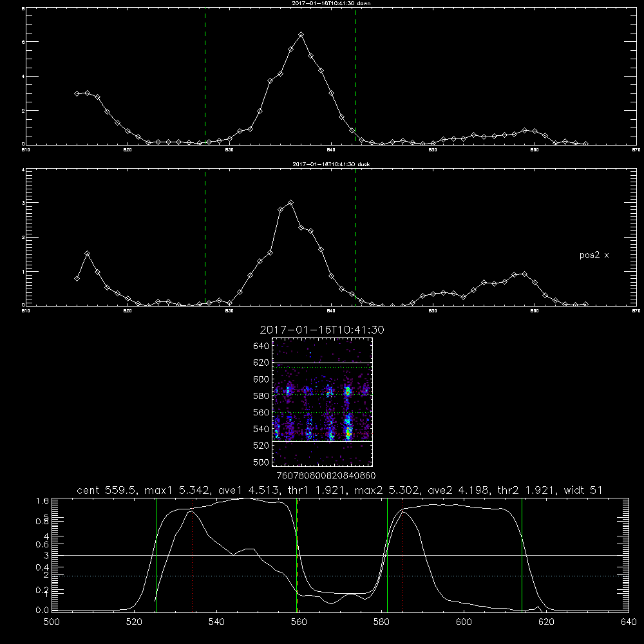The image size is (644, 644).
Task: Click the timestamp title above the spectral image
Action: (322, 330)
